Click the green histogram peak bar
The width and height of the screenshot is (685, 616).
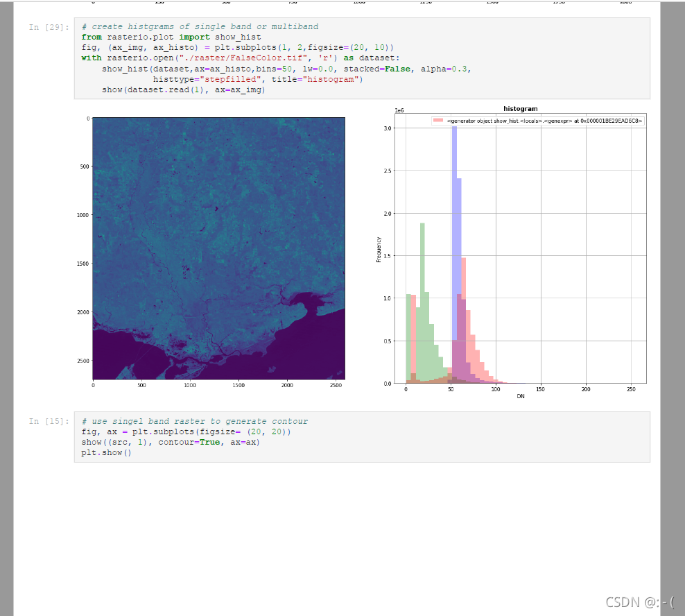click(x=422, y=302)
